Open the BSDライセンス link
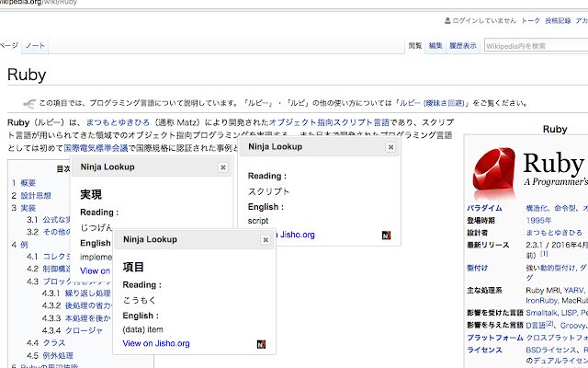The image size is (588, 368). 551,350
